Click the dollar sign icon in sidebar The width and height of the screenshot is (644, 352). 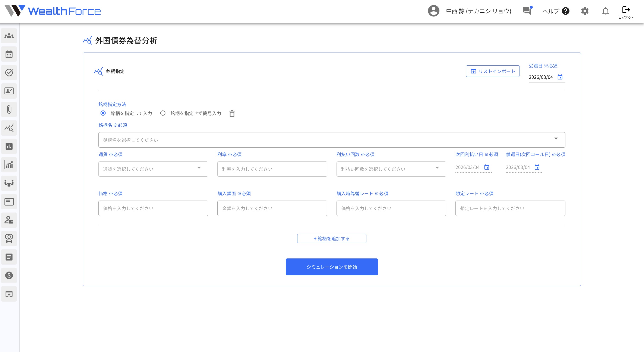click(9, 276)
